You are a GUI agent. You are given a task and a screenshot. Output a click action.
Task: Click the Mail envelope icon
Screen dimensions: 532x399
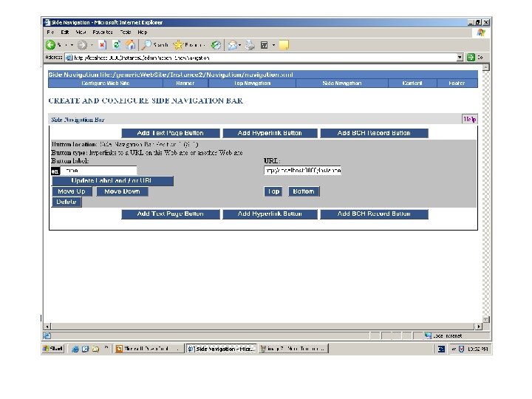233,45
